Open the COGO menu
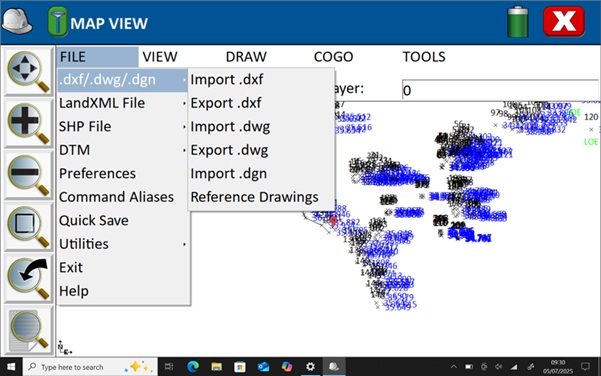Screen dimensions: 601x376 tap(333, 57)
